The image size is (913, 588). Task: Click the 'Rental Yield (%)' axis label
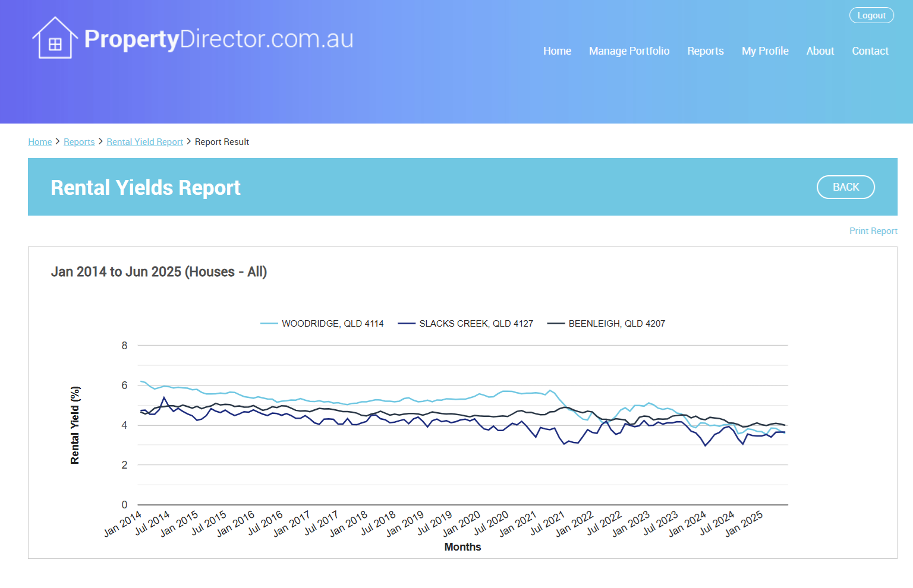[75, 425]
